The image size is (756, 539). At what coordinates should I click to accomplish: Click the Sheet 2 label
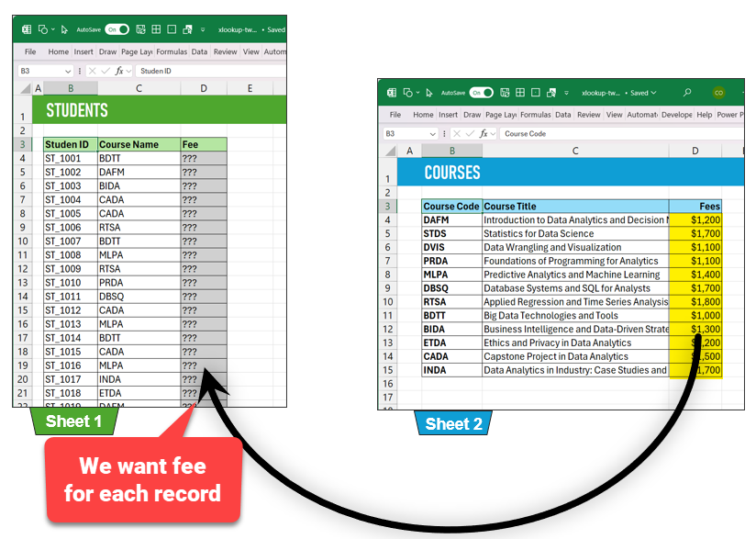pos(453,423)
